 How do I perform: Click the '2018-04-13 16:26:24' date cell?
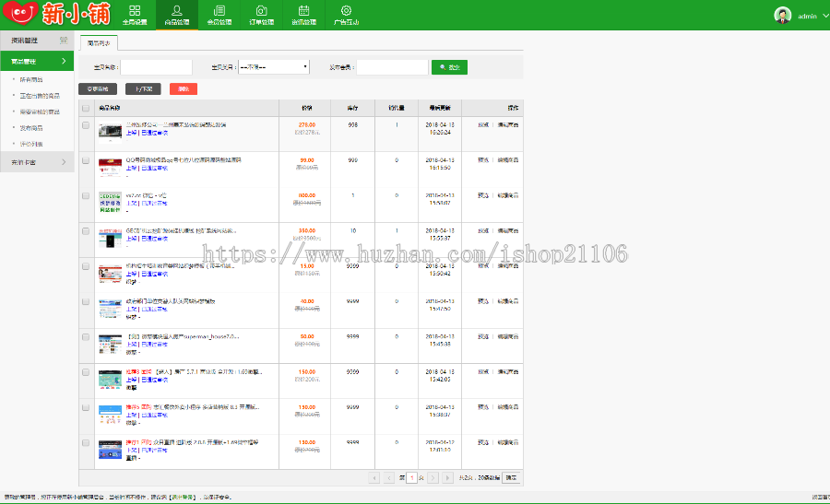[440, 128]
